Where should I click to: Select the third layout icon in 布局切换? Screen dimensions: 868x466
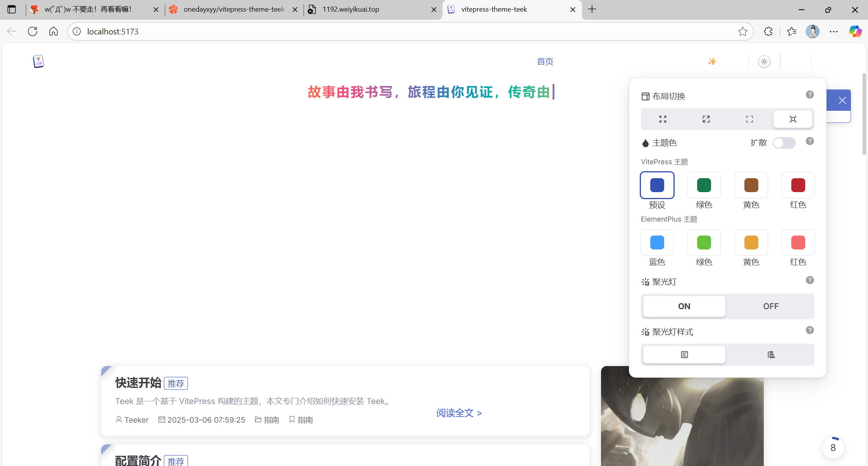point(749,119)
